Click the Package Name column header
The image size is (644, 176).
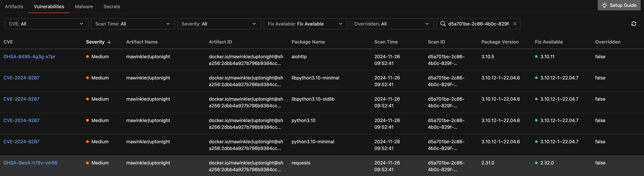(308, 42)
